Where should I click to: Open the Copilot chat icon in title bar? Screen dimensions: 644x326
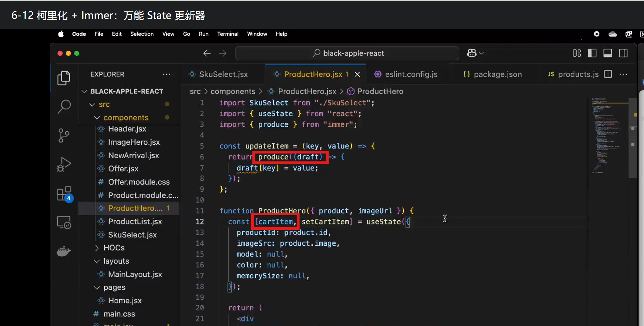(472, 53)
